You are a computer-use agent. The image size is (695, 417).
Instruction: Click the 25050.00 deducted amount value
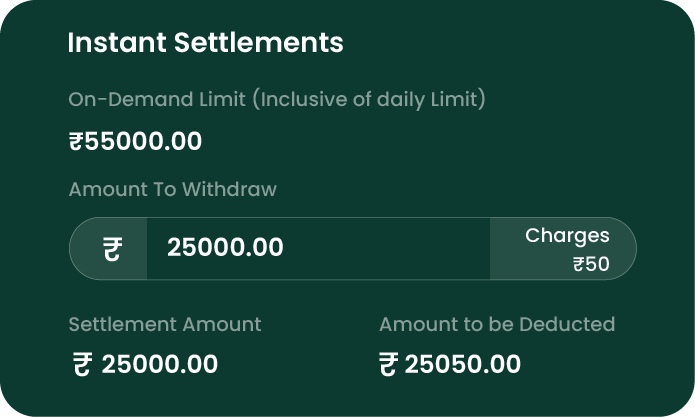pyautogui.click(x=462, y=364)
